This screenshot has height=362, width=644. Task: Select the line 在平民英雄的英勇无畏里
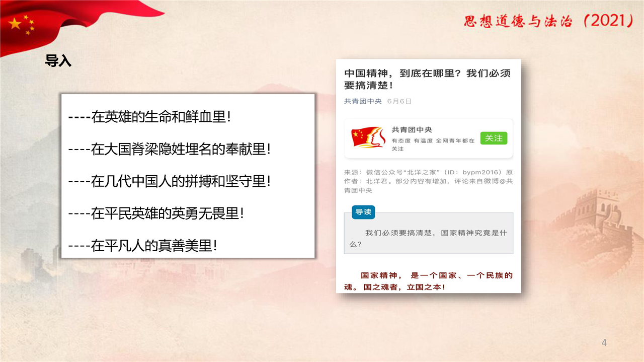point(156,213)
